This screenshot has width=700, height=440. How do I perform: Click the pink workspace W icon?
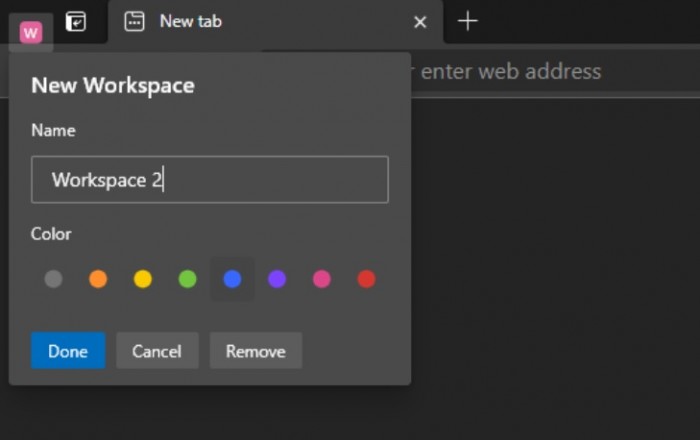pos(31,33)
